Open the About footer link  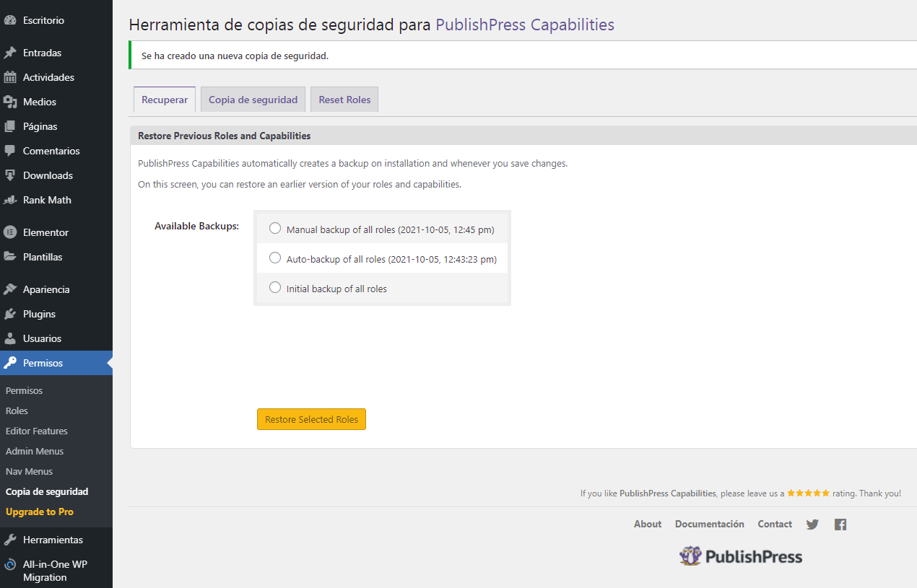click(648, 524)
